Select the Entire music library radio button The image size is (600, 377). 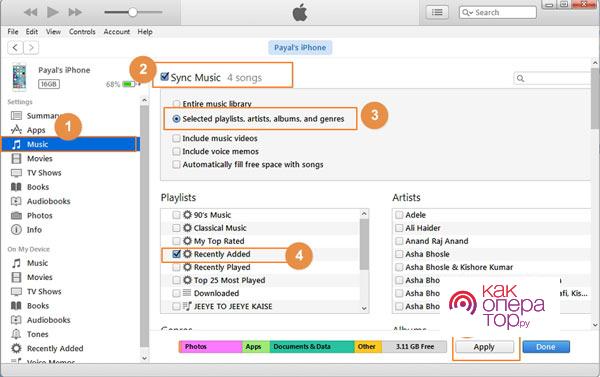tap(176, 104)
